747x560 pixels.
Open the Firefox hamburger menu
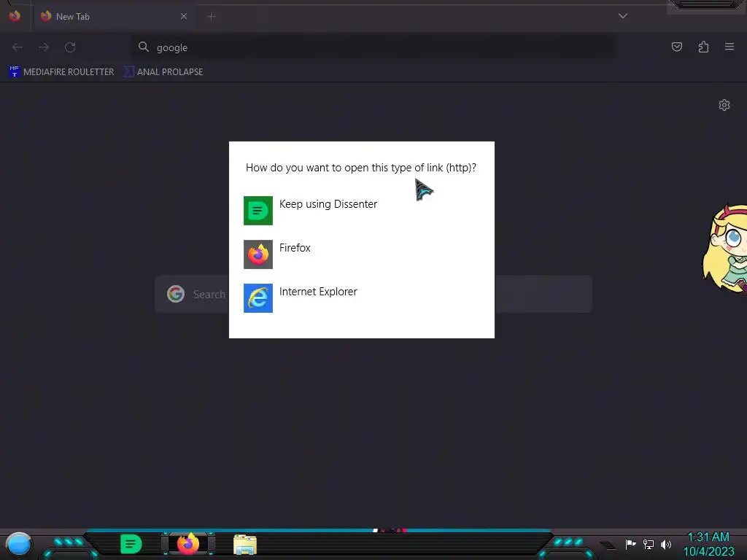[729, 47]
